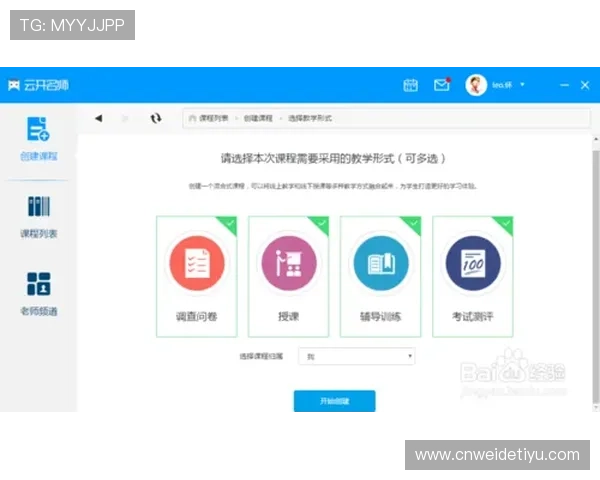Open 创建课程 breadcrumb link

(258, 118)
